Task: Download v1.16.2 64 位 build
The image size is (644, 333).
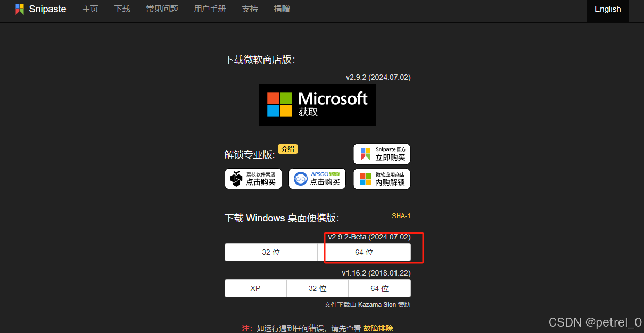Action: pos(380,288)
